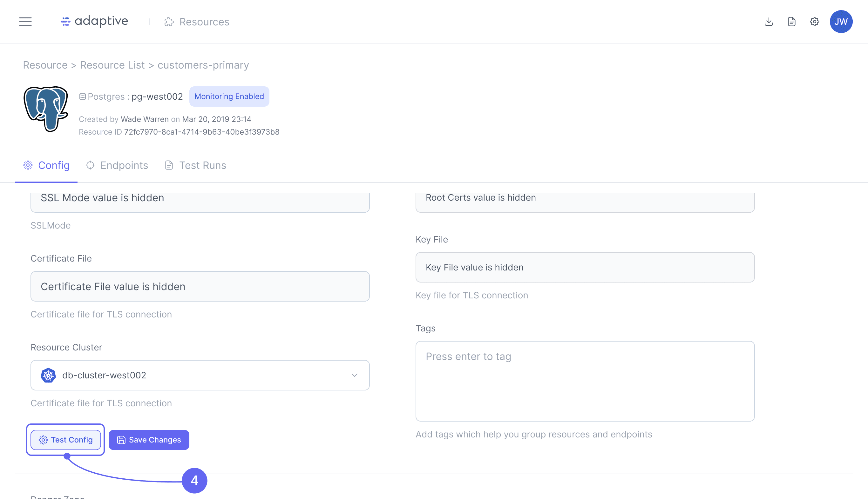Click the Test Config button
Screen dimensions: 868x499
[65, 440]
